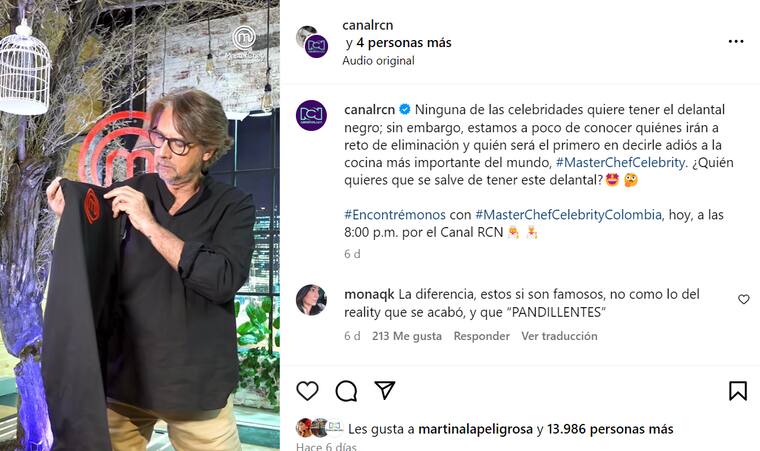Open the #MasterChefCelebrity hashtag
The height and width of the screenshot is (451, 760).
[621, 162]
